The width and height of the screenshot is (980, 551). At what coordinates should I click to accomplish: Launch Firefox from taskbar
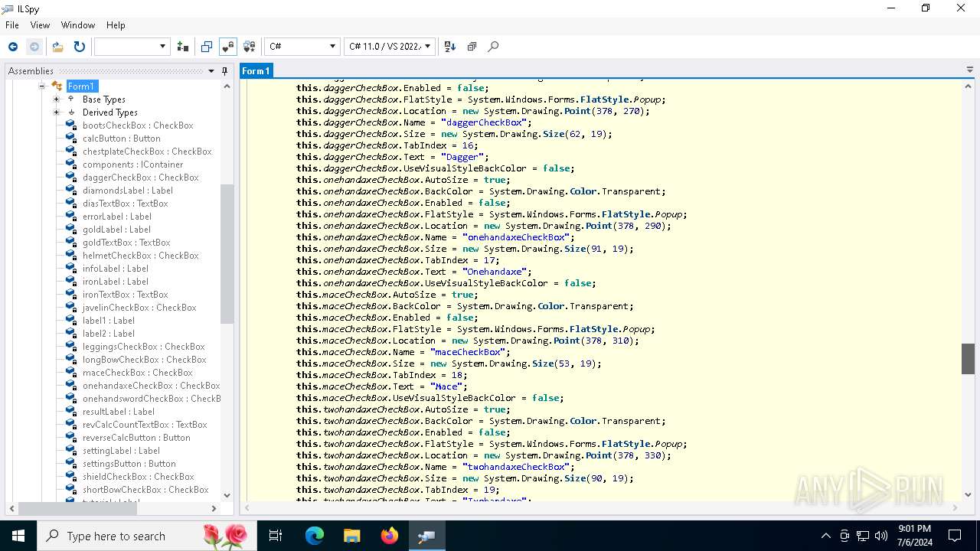(x=390, y=536)
